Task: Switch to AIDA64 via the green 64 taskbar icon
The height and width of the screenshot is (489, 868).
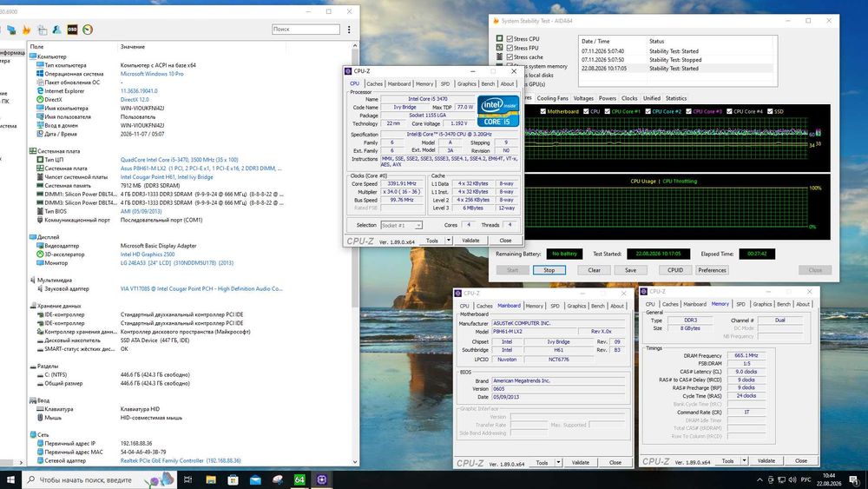Action: click(299, 479)
